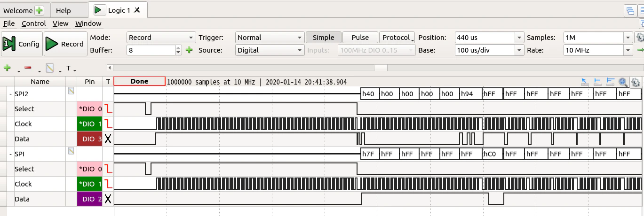
Task: Select the h94 decoded value in SPI2
Action: [x=471, y=94]
